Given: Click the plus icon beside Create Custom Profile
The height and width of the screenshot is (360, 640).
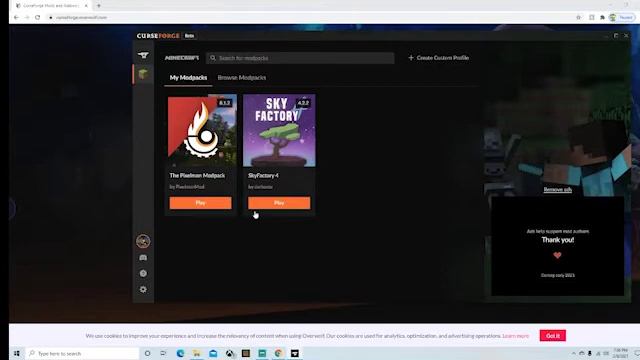Looking at the screenshot, I should click(x=411, y=58).
